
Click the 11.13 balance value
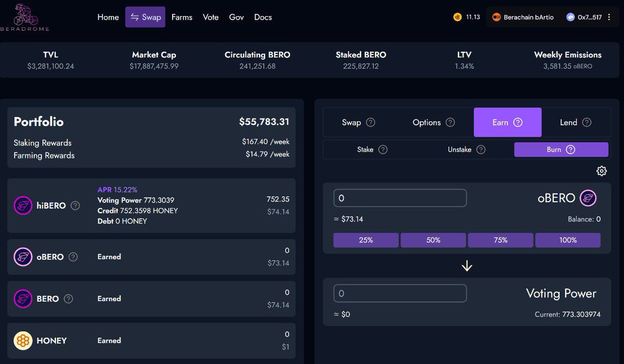coord(473,17)
